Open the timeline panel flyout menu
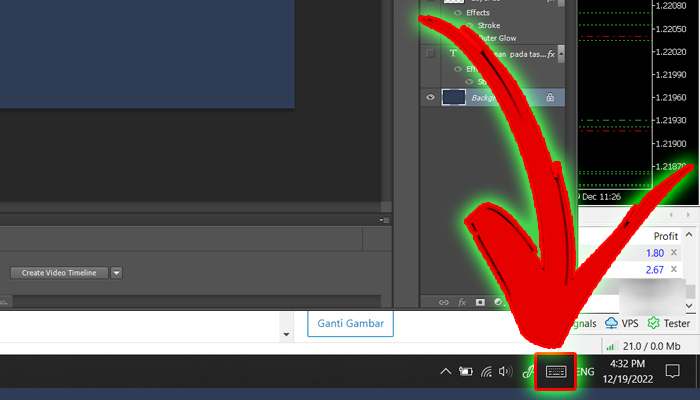The width and height of the screenshot is (700, 400). click(x=384, y=220)
